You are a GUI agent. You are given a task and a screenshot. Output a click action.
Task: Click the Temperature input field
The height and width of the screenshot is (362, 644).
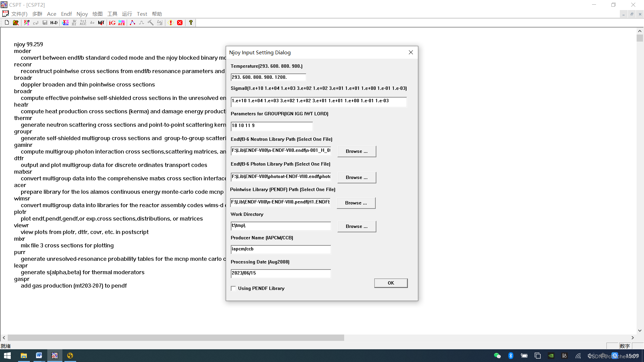(268, 77)
